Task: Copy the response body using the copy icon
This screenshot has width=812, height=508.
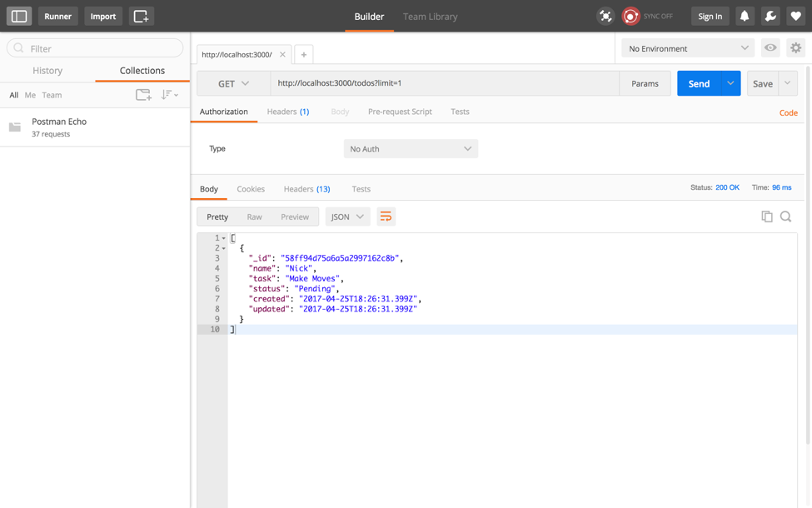Action: 766,215
